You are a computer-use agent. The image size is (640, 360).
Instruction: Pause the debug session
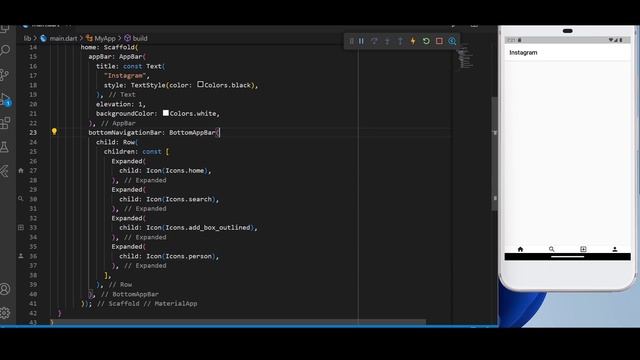click(x=361, y=41)
